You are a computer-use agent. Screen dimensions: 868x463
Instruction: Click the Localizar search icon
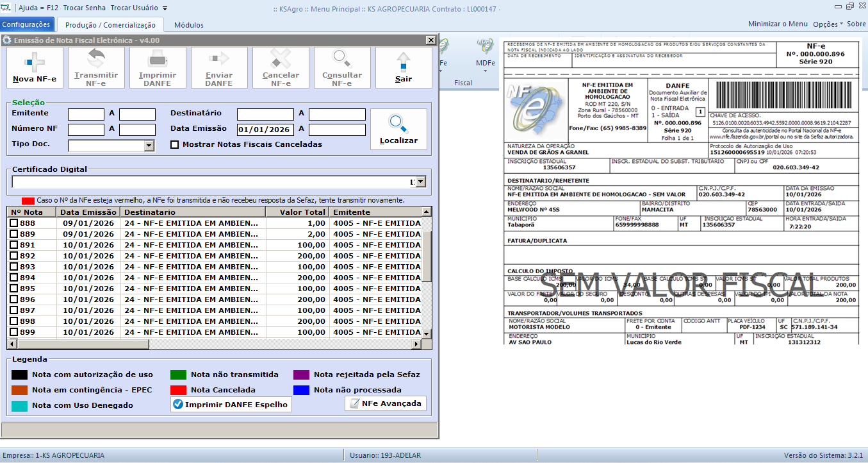[398, 124]
